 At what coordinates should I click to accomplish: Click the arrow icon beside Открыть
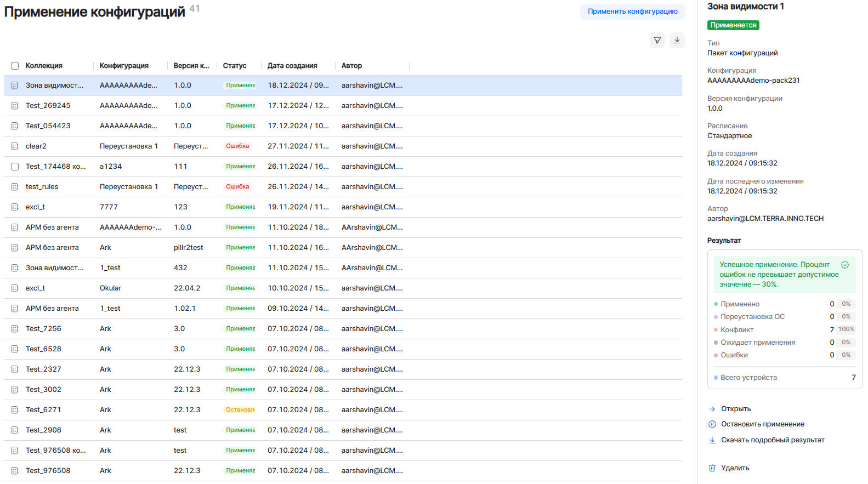[712, 409]
